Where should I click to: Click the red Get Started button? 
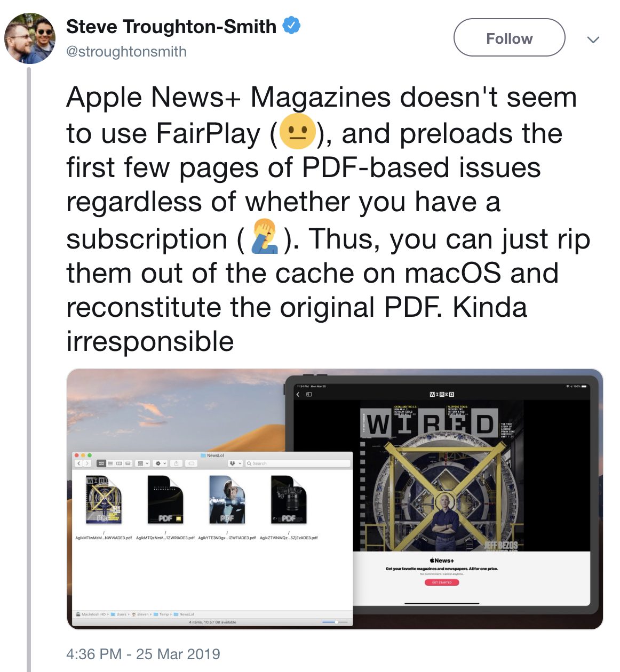click(x=442, y=582)
